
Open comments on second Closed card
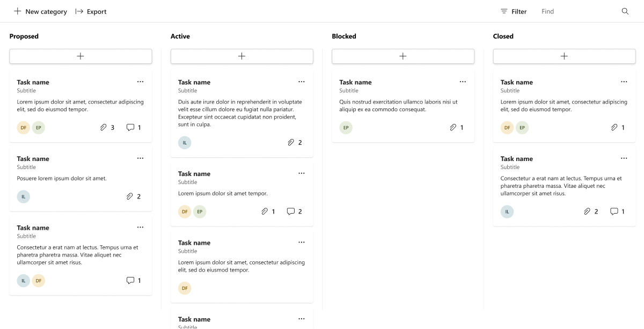coord(614,211)
